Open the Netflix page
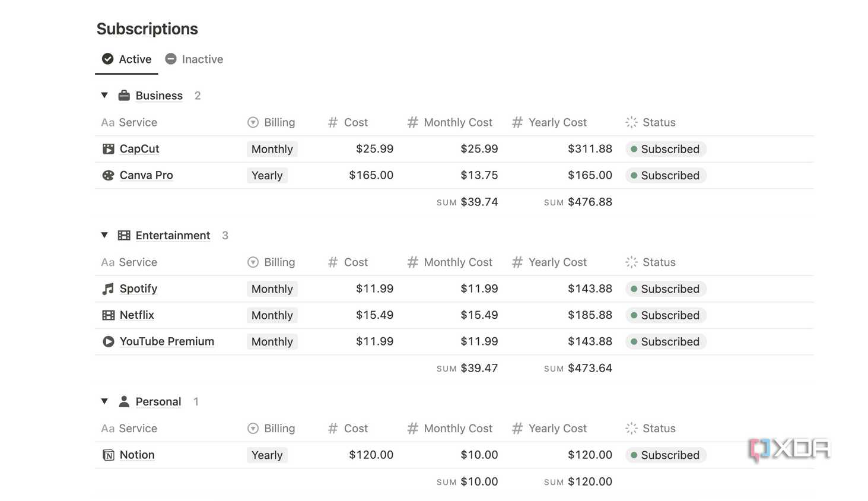 click(137, 315)
